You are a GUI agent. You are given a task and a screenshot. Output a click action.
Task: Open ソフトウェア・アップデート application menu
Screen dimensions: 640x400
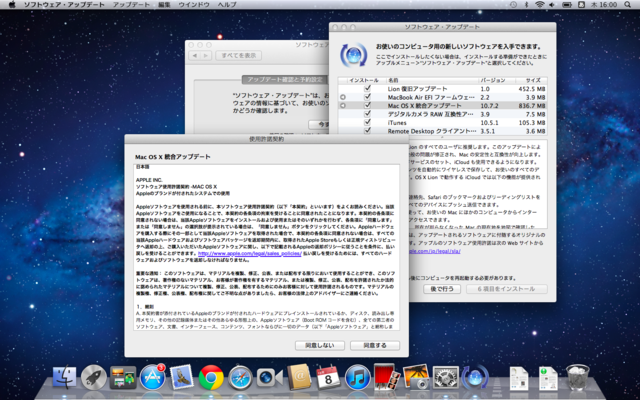[x=63, y=4]
